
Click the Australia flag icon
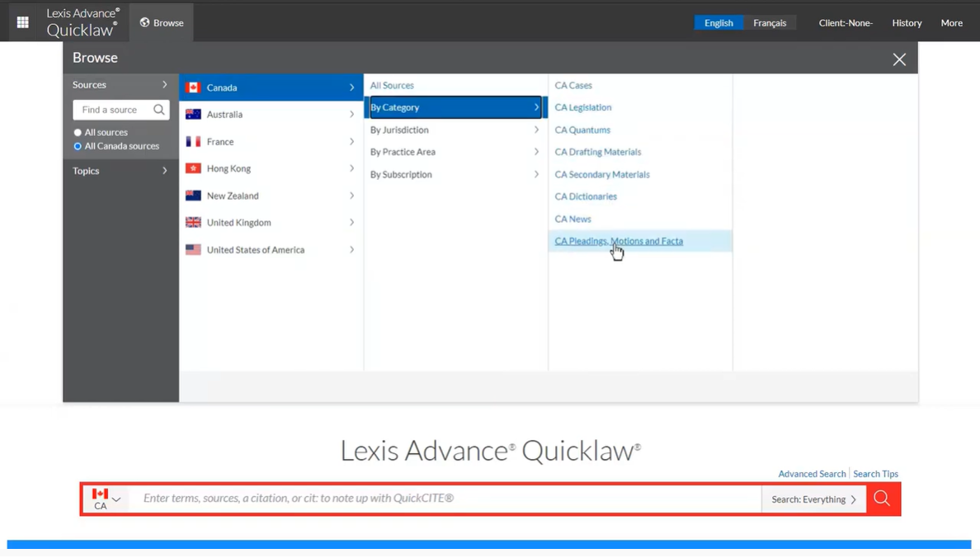point(193,115)
